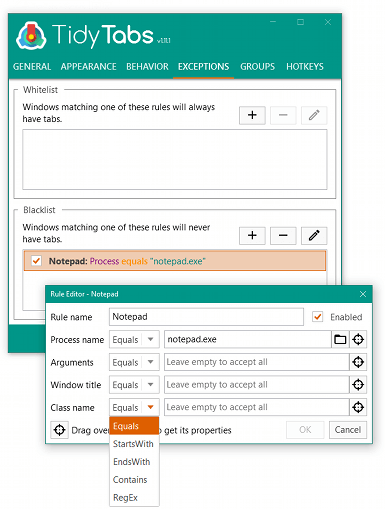
Task: Click the notepad.exe process name field
Action: (248, 340)
